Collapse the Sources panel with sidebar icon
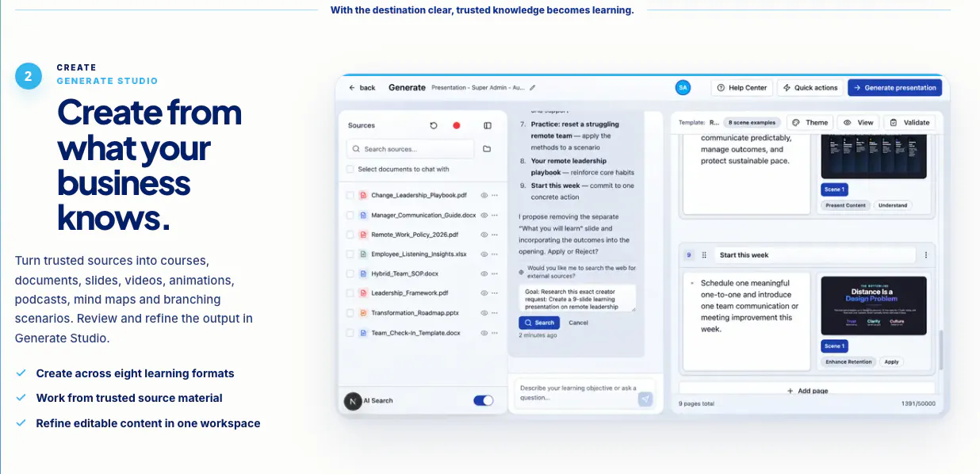Image resolution: width=980 pixels, height=474 pixels. click(x=488, y=125)
